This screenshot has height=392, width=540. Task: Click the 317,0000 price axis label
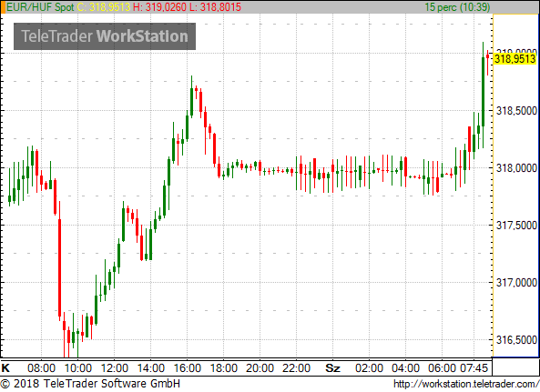pyautogui.click(x=516, y=283)
